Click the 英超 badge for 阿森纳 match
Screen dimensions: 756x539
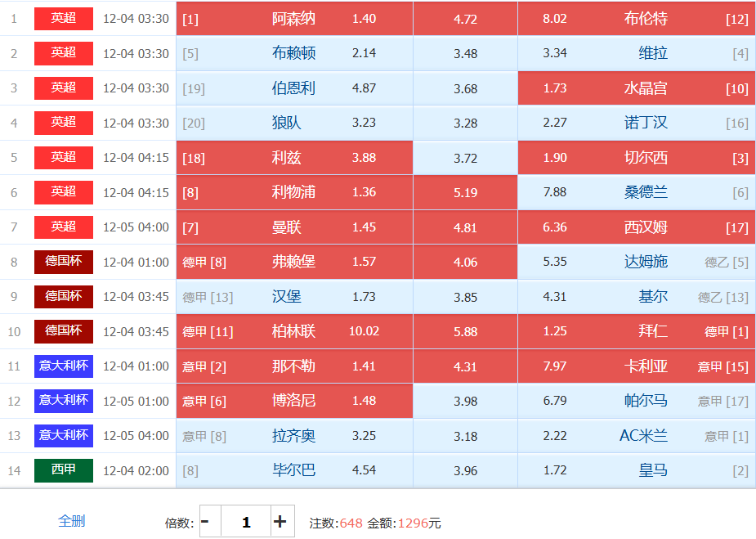point(63,18)
